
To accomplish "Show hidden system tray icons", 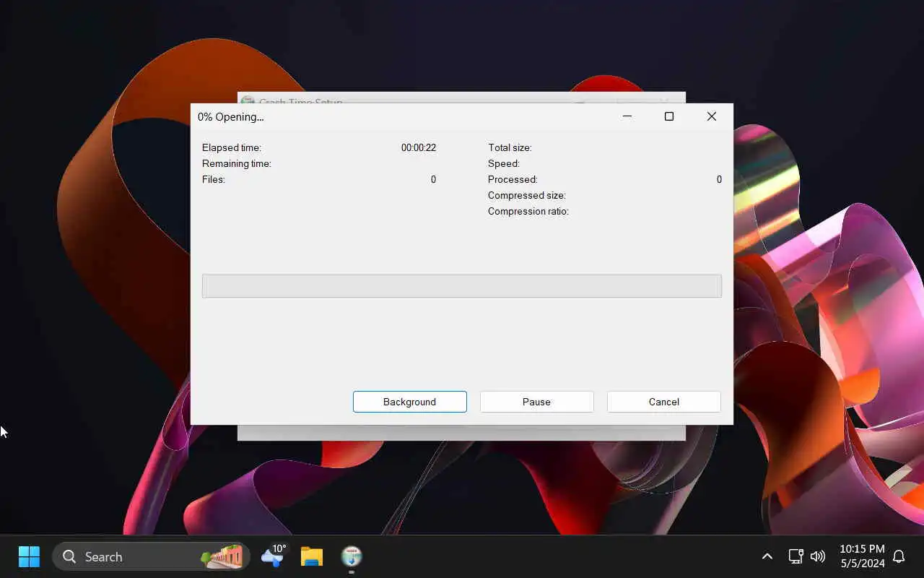I will [767, 556].
